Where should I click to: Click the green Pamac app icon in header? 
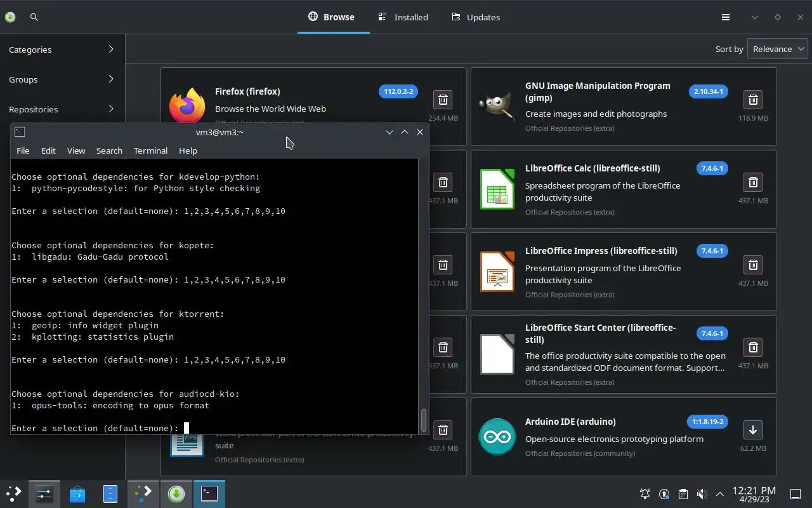coord(10,17)
